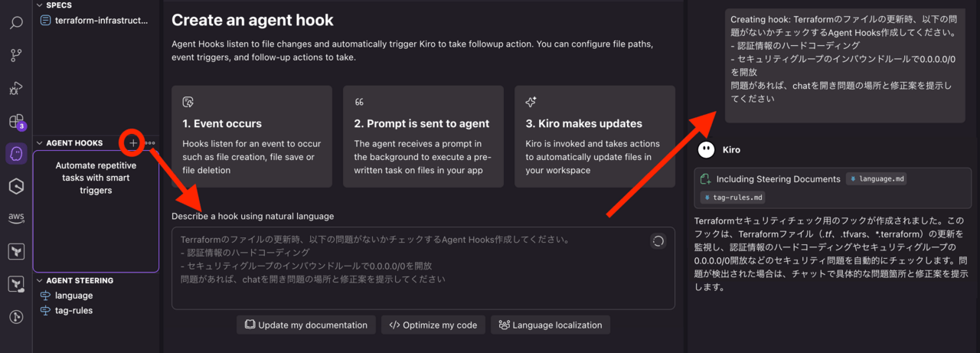The height and width of the screenshot is (353, 980).
Task: Click the spec icon beside terraform-infrastruct...
Action: click(45, 20)
